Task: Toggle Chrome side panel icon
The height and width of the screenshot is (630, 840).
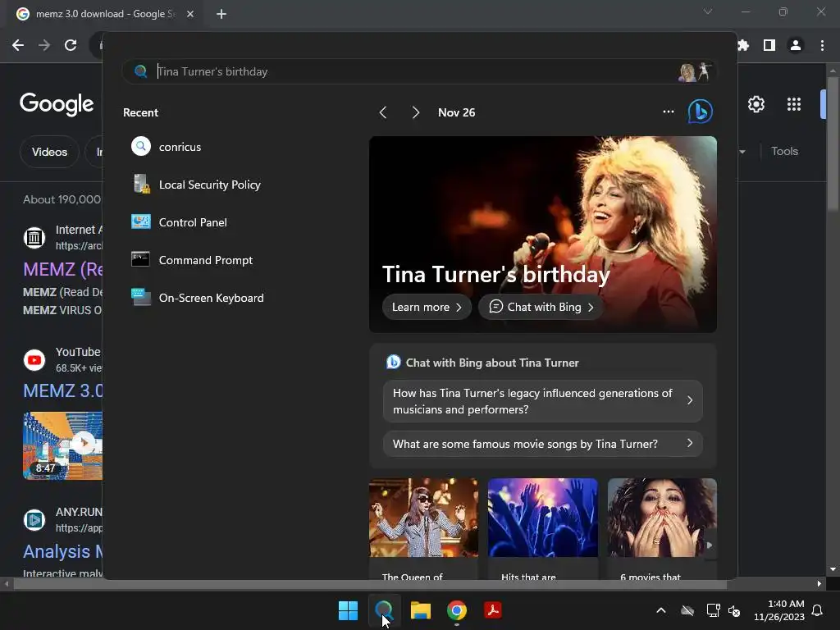Action: coord(769,46)
